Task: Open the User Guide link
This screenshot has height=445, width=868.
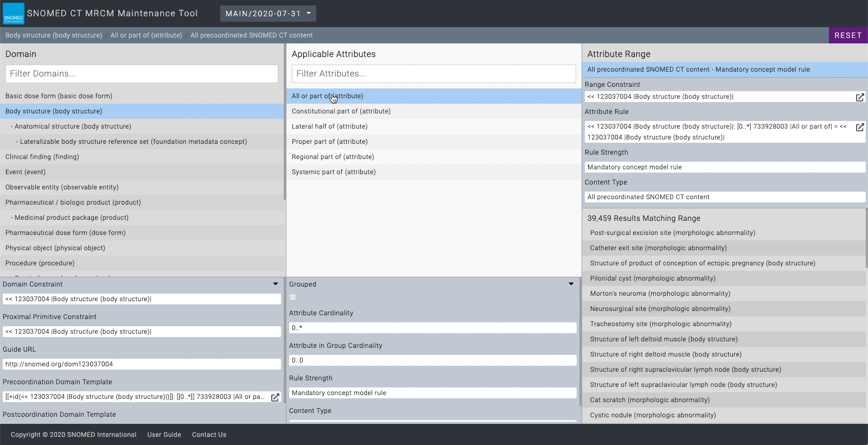Action: (x=164, y=435)
